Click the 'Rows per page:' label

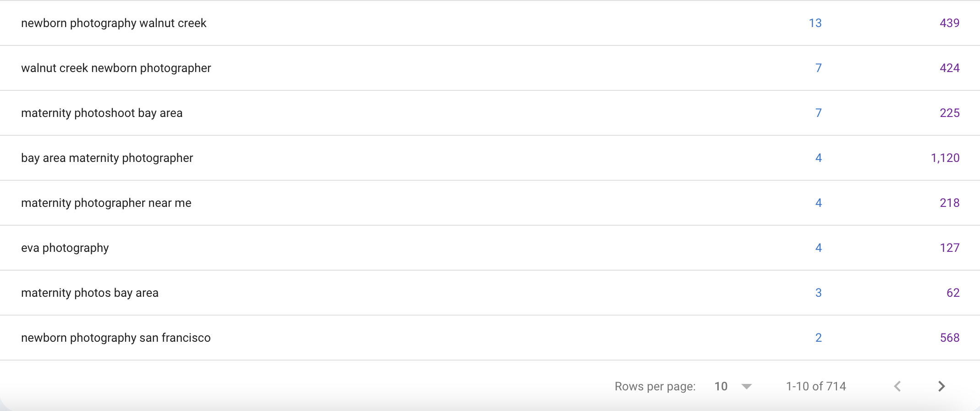coord(655,386)
